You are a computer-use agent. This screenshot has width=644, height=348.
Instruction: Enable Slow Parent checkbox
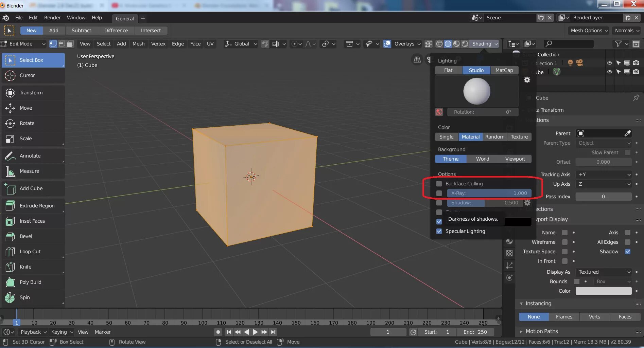pos(627,152)
